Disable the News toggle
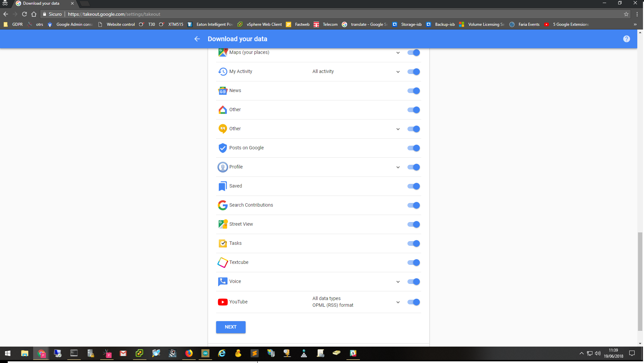Image resolution: width=644 pixels, height=363 pixels. click(x=413, y=91)
